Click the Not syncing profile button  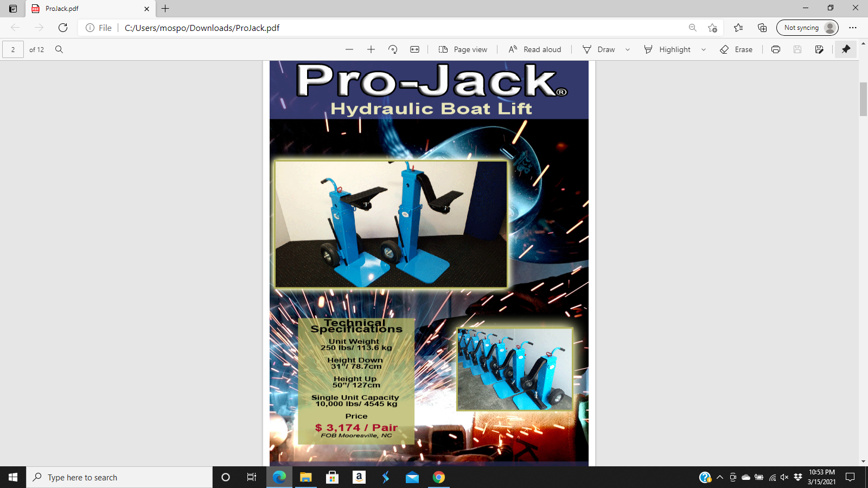(807, 28)
